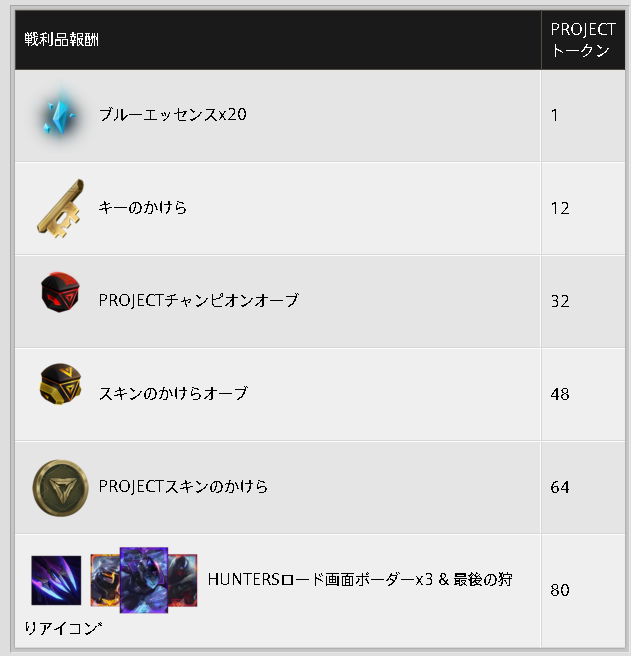Click the round PROJECT token emblem icon

(x=60, y=488)
